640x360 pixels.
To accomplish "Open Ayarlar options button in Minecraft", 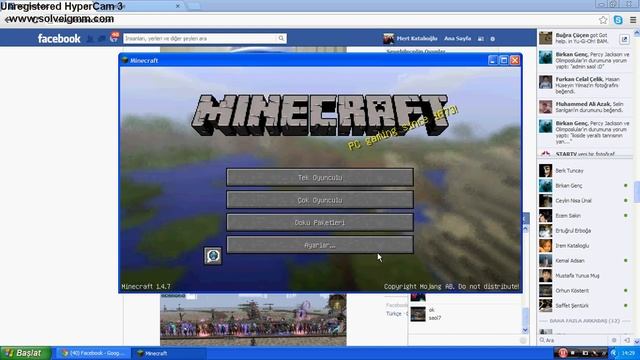I will 320,245.
